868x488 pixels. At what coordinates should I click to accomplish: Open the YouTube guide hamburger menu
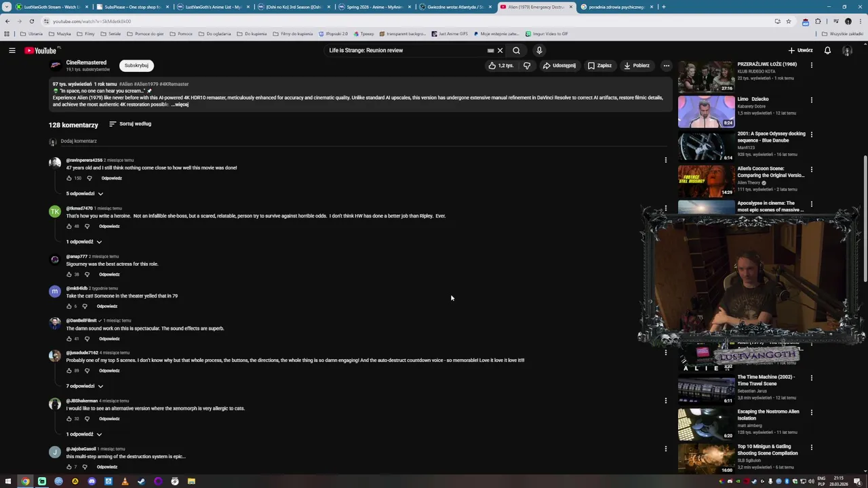tap(12, 50)
